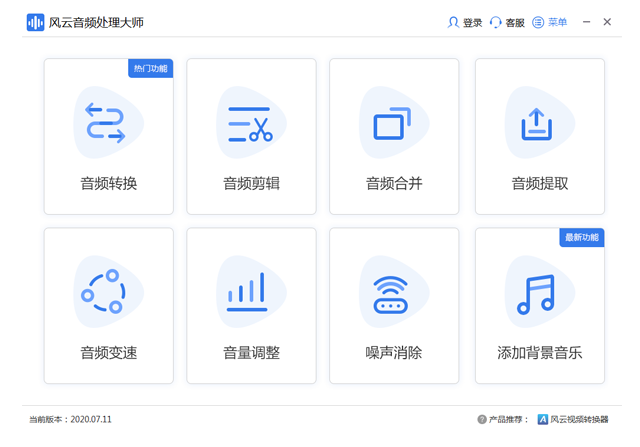Click the 音频剪辑 scissors icon
This screenshot has width=640, height=447.
point(250,124)
